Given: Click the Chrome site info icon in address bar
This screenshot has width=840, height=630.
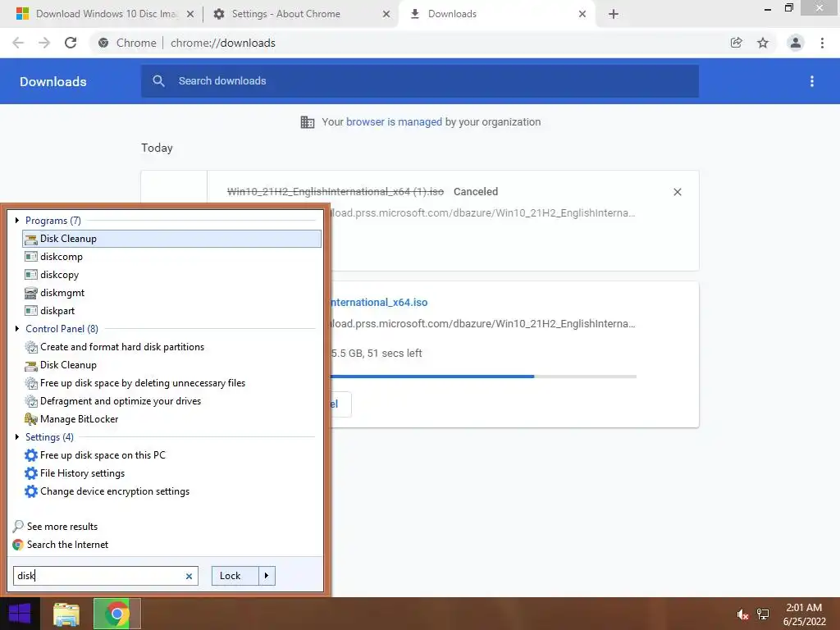Looking at the screenshot, I should click(103, 43).
